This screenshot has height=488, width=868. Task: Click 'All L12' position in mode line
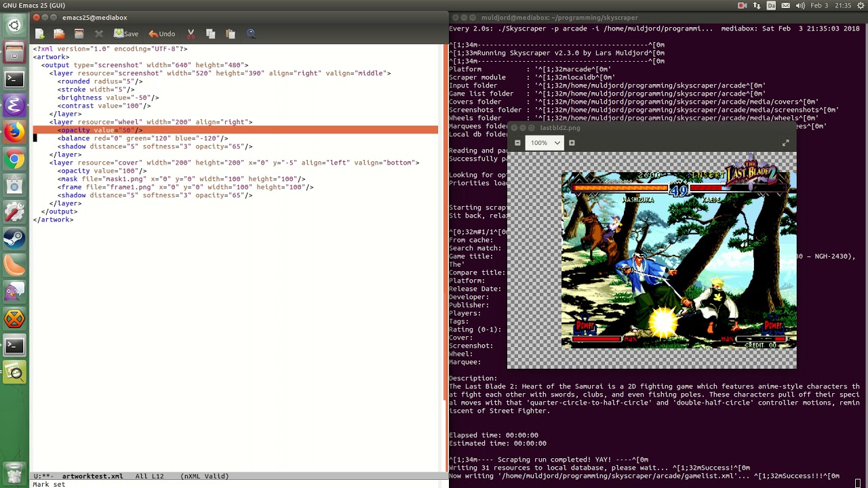click(149, 476)
